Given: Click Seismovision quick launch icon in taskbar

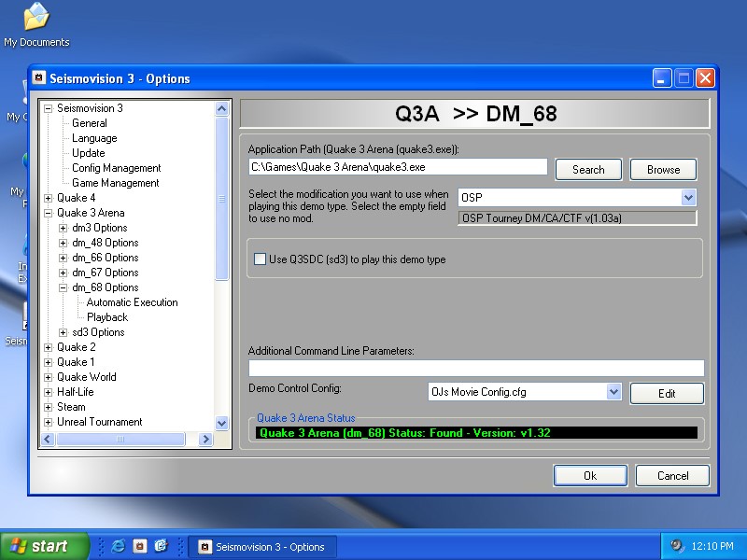Looking at the screenshot, I should [139, 546].
